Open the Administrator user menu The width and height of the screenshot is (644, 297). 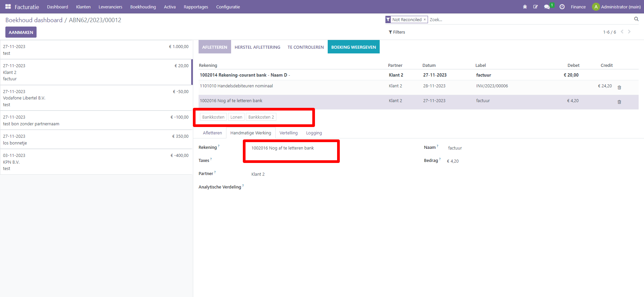(616, 7)
